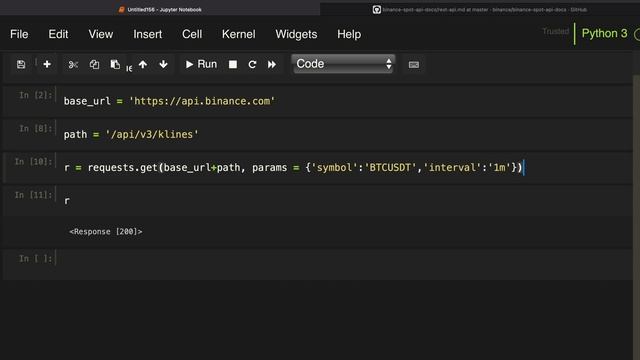Open the Code cell type dropdown
This screenshot has height=360, width=640.
click(343, 64)
